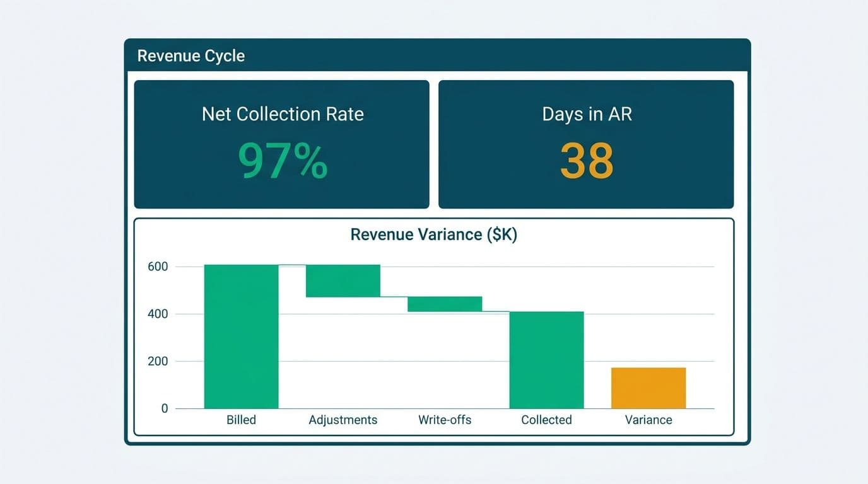This screenshot has height=484, width=868.
Task: Click the Variance axis label
Action: click(x=648, y=420)
